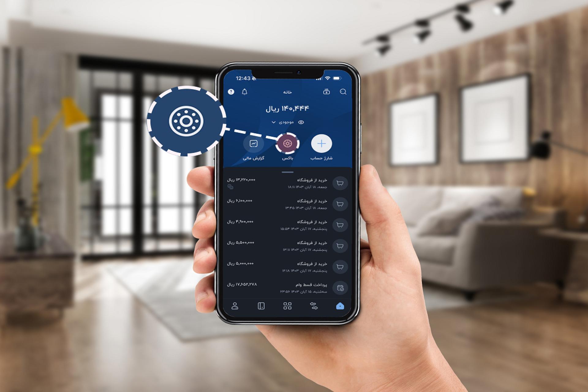Expand the موجودی (balance) dropdown chevron
The image size is (588, 392).
270,122
